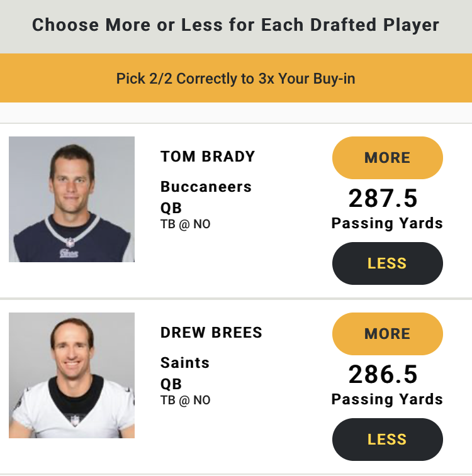Choose MORE for Drew Brees
This screenshot has height=476, width=472.
[387, 334]
